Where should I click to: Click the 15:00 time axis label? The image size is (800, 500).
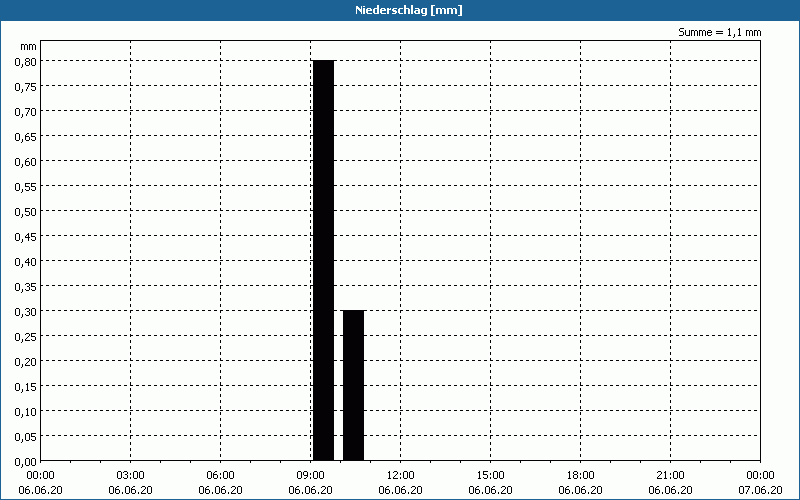coord(490,476)
